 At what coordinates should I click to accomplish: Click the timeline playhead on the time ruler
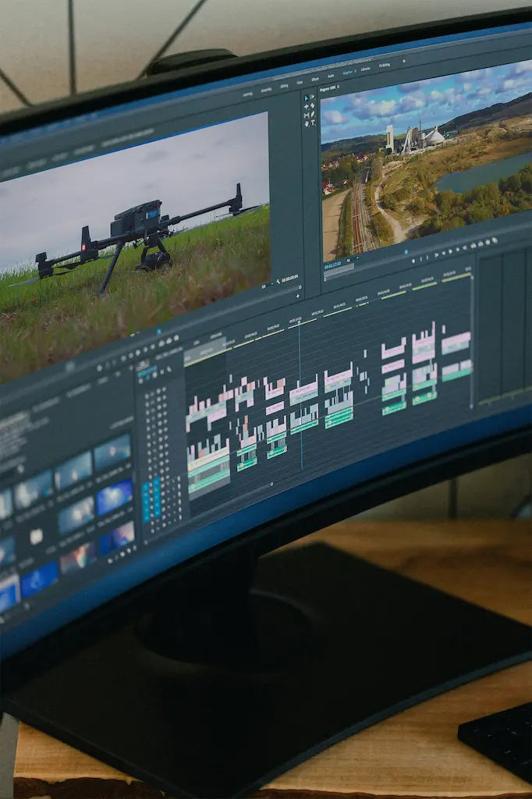click(x=299, y=322)
